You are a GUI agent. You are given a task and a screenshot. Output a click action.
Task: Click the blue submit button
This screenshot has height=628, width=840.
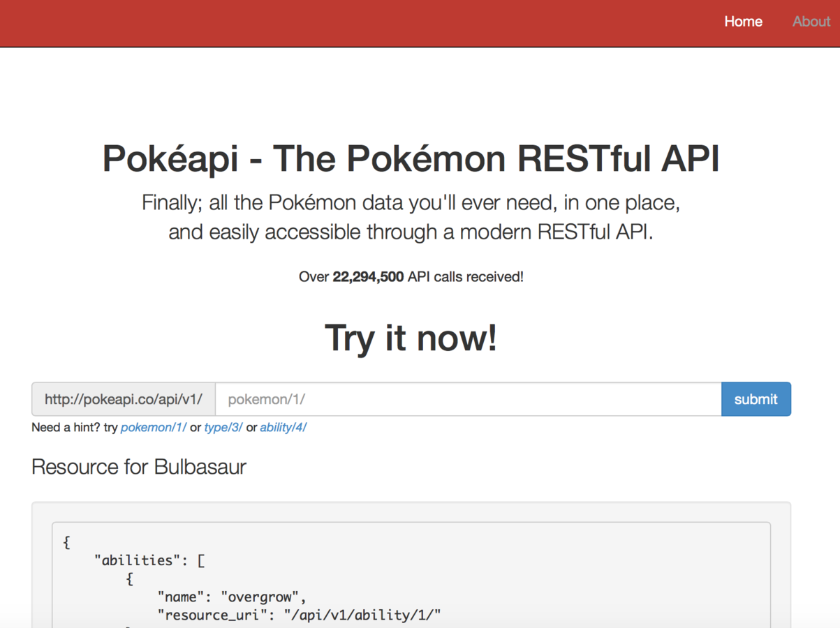pyautogui.click(x=756, y=399)
